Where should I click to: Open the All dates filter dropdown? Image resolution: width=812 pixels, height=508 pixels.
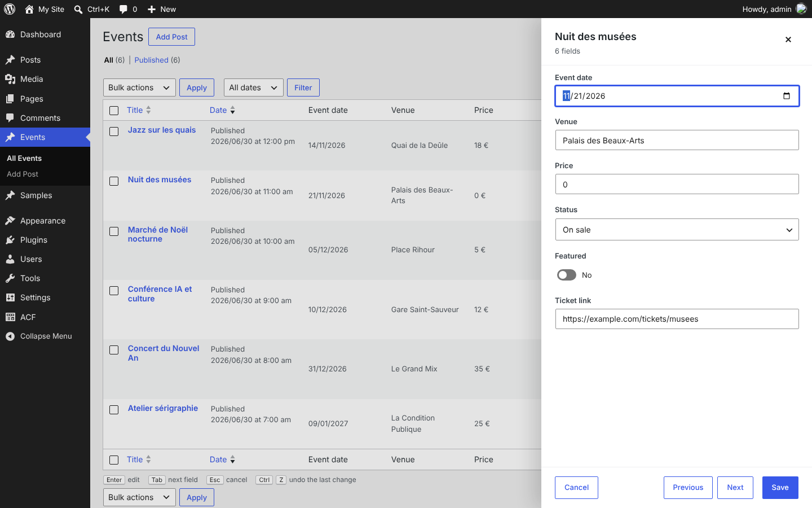[x=254, y=87]
